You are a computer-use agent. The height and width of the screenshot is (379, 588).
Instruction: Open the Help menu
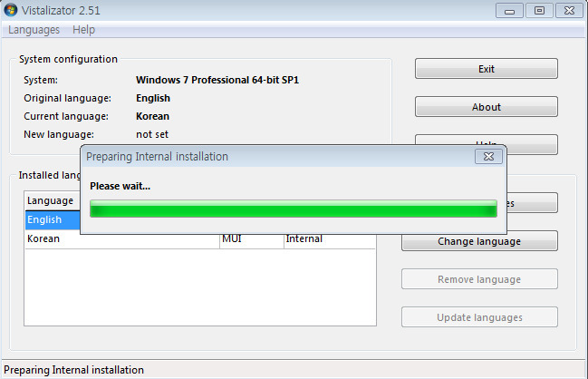tap(83, 30)
